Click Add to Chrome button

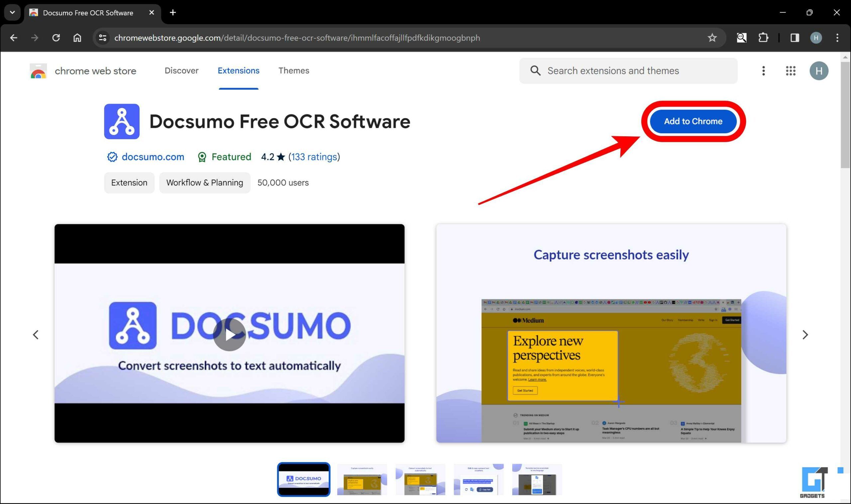pos(693,121)
